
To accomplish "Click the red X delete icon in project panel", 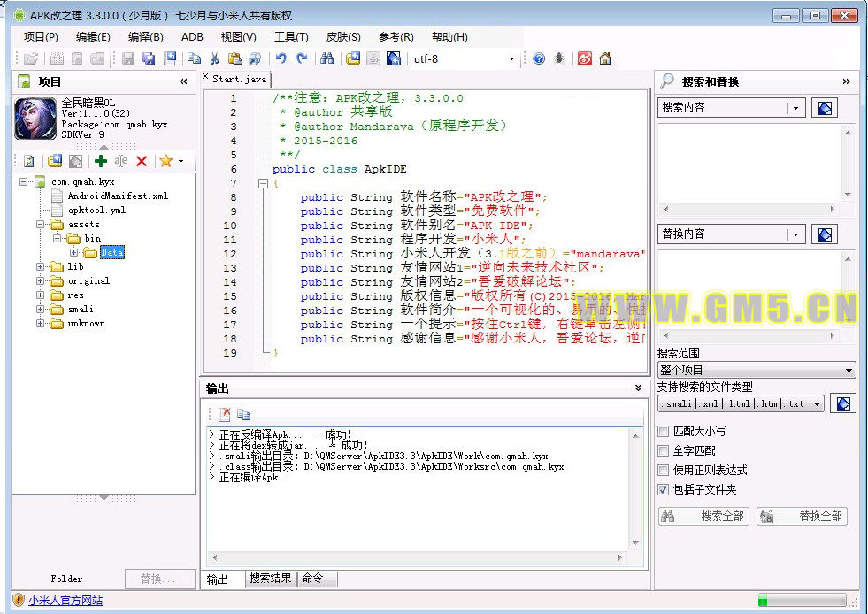I will (x=142, y=161).
